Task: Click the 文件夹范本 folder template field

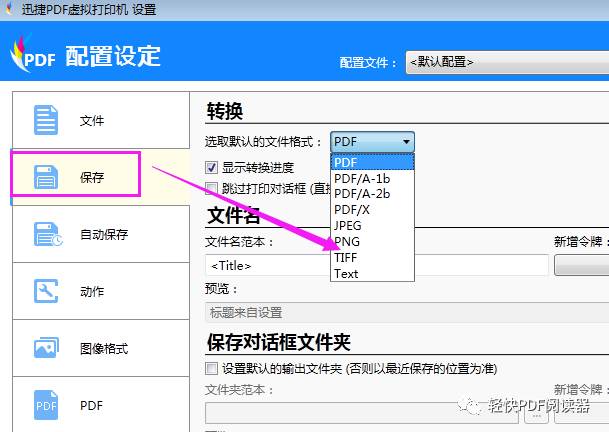Action: [x=362, y=413]
